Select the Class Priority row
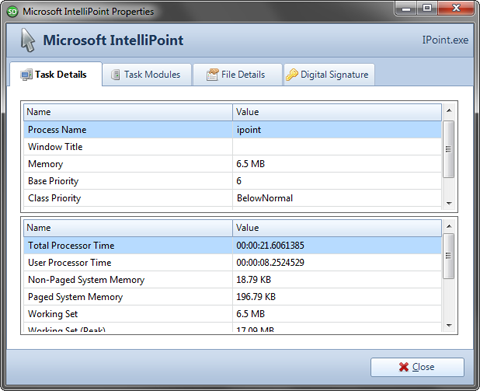480x391 pixels. click(x=233, y=198)
